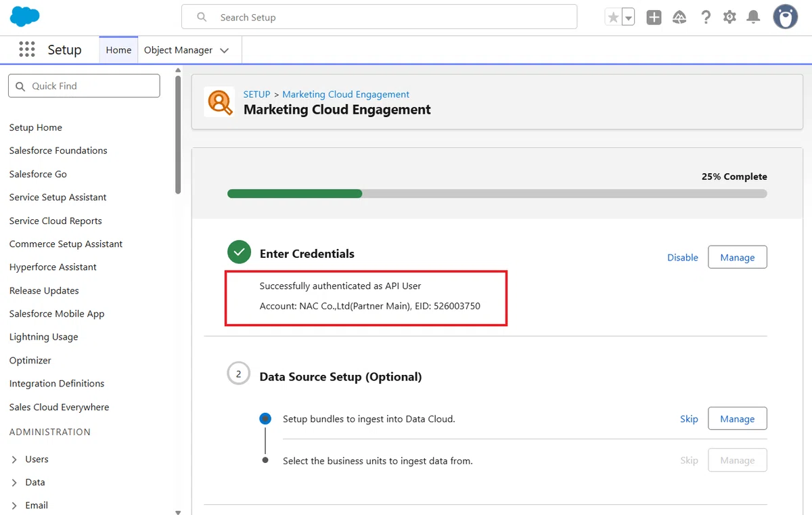The height and width of the screenshot is (515, 812).
Task: Click the Marketing Cloud Engagement breadcrumb link
Action: 346,94
